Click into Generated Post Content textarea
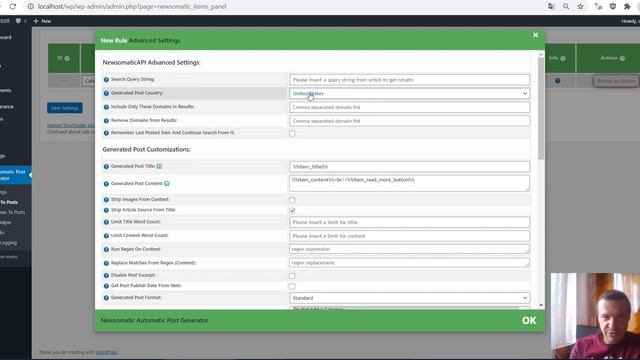The image size is (640, 360). click(409, 183)
